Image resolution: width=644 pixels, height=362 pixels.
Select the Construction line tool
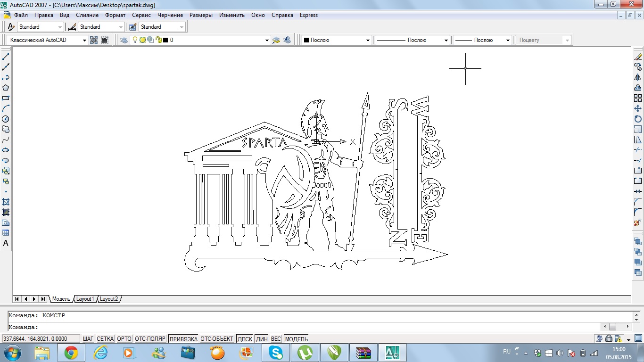click(6, 67)
